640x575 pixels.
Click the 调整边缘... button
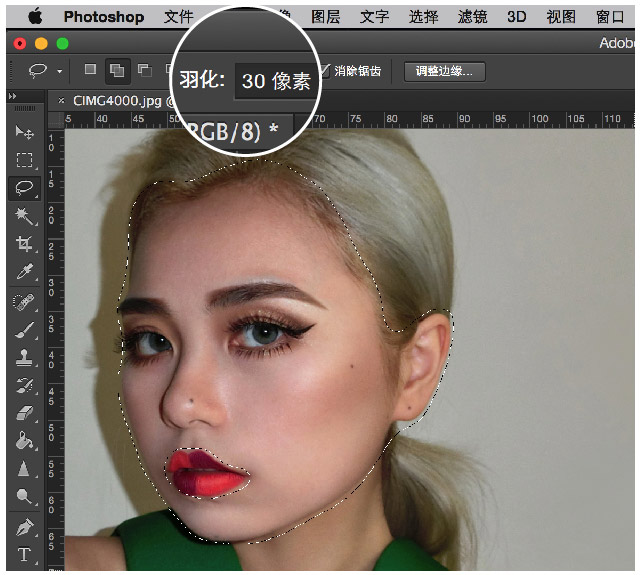[x=445, y=71]
